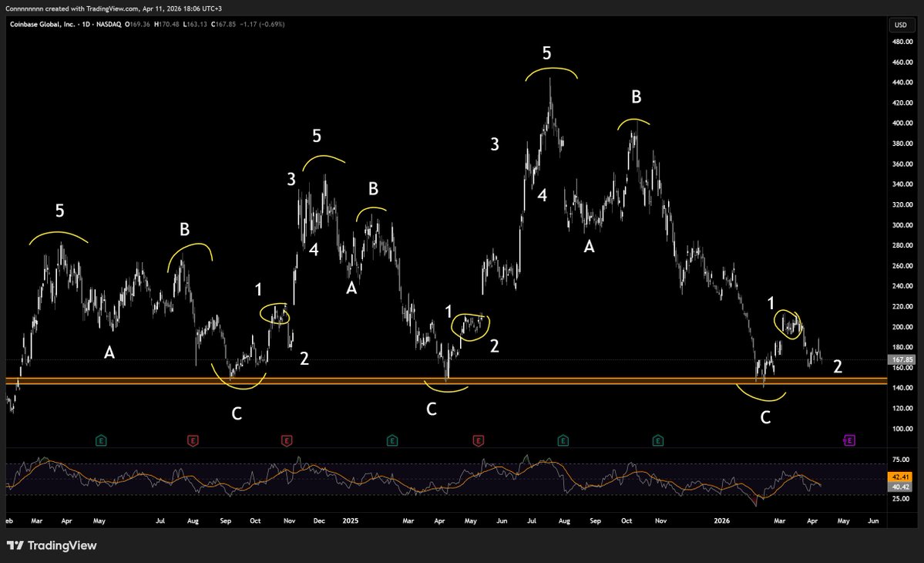924x563 pixels.
Task: Click the open value O169.36
Action: point(137,24)
